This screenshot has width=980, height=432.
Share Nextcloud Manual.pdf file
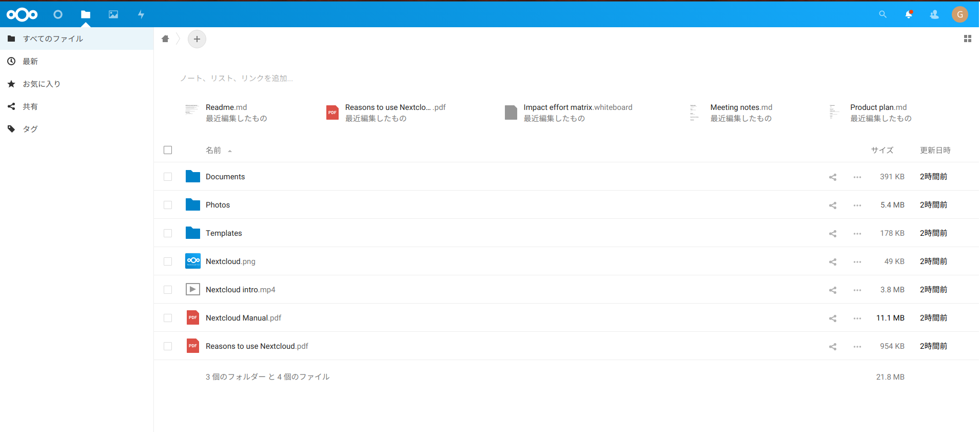click(x=833, y=318)
